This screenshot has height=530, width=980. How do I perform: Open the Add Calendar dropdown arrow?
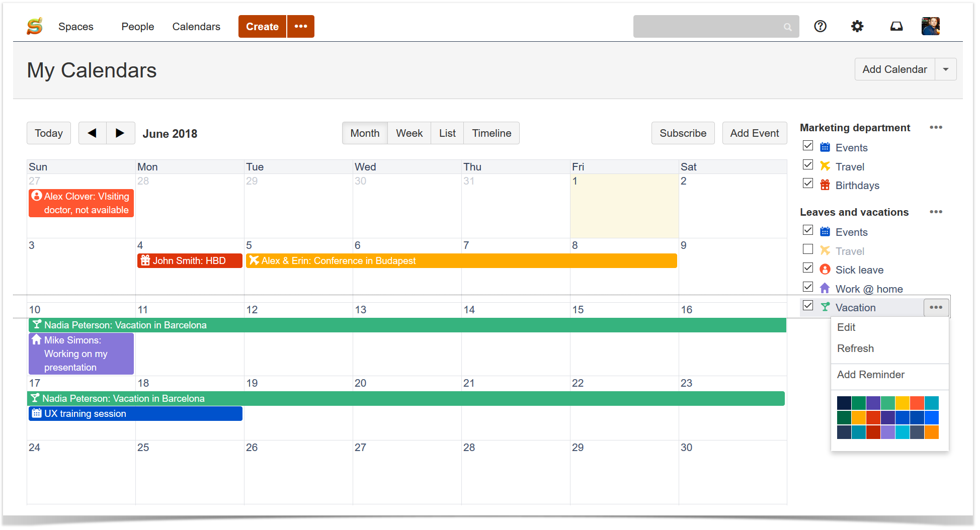click(946, 69)
